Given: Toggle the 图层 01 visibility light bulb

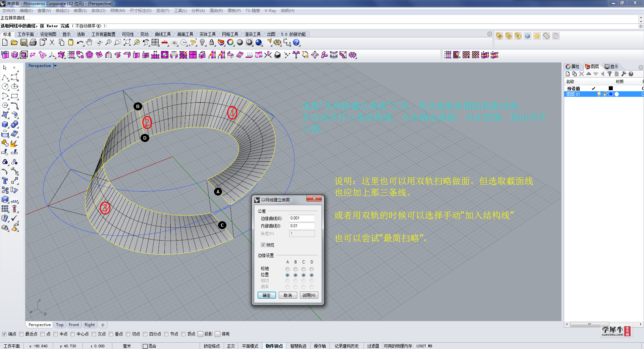Looking at the screenshot, I should click(599, 94).
